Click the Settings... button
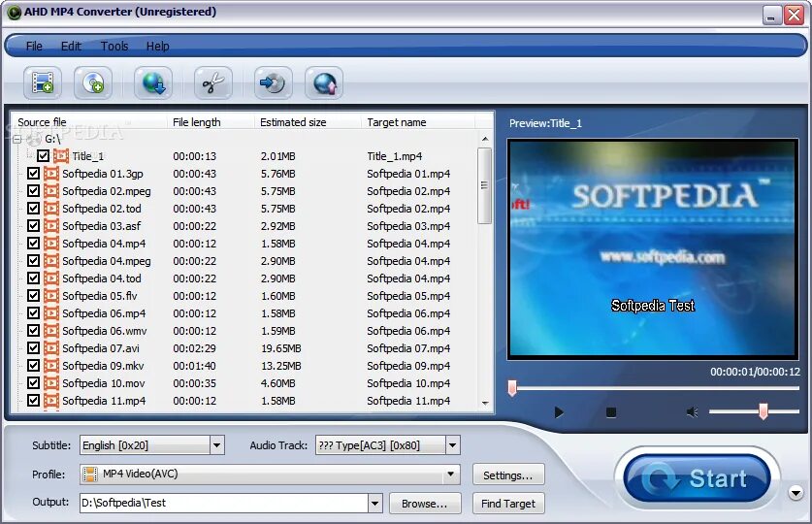 [508, 475]
